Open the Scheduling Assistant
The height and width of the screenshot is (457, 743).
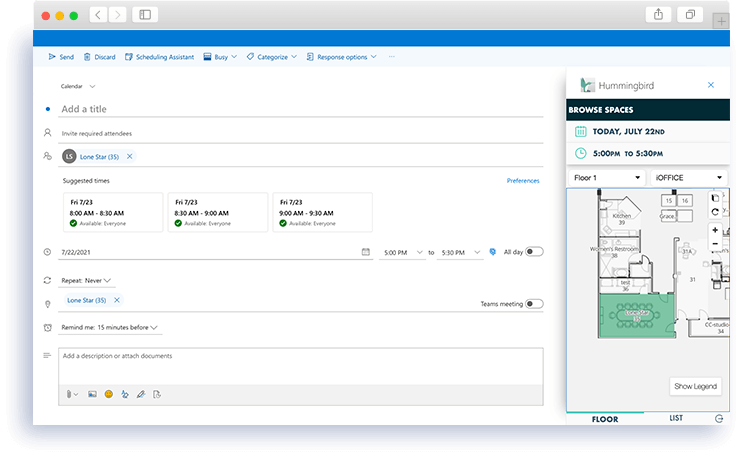pos(159,57)
